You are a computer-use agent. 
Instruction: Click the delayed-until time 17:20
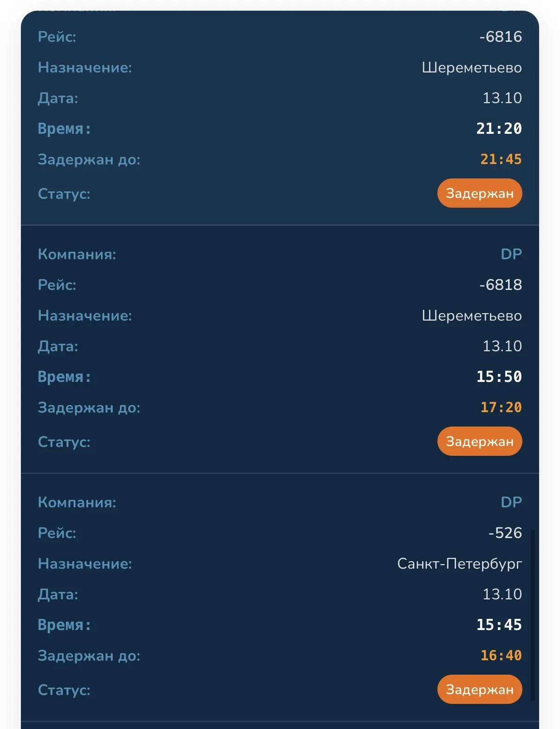coord(501,407)
